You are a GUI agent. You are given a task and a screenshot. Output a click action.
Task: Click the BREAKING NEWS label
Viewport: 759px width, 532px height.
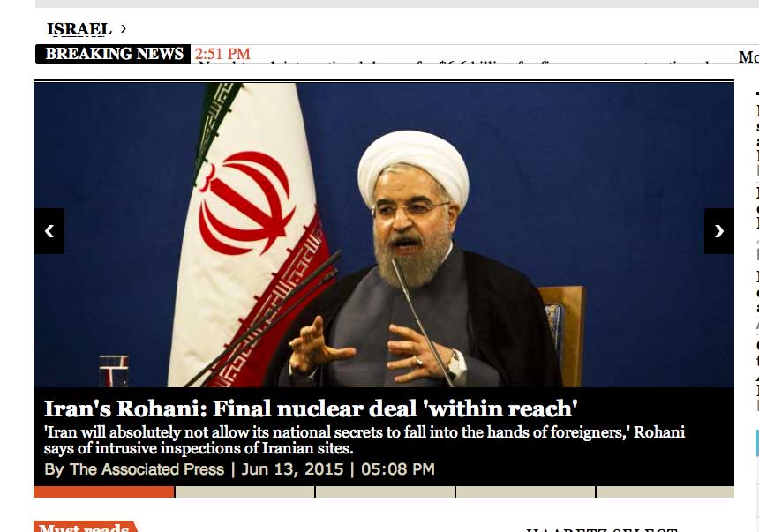(113, 53)
